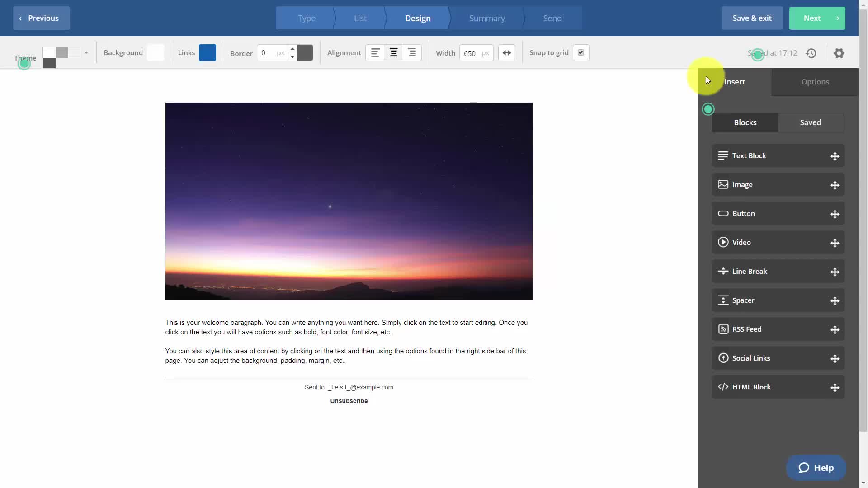Click the Image block move handle
Image resolution: width=868 pixels, height=488 pixels.
[835, 185]
